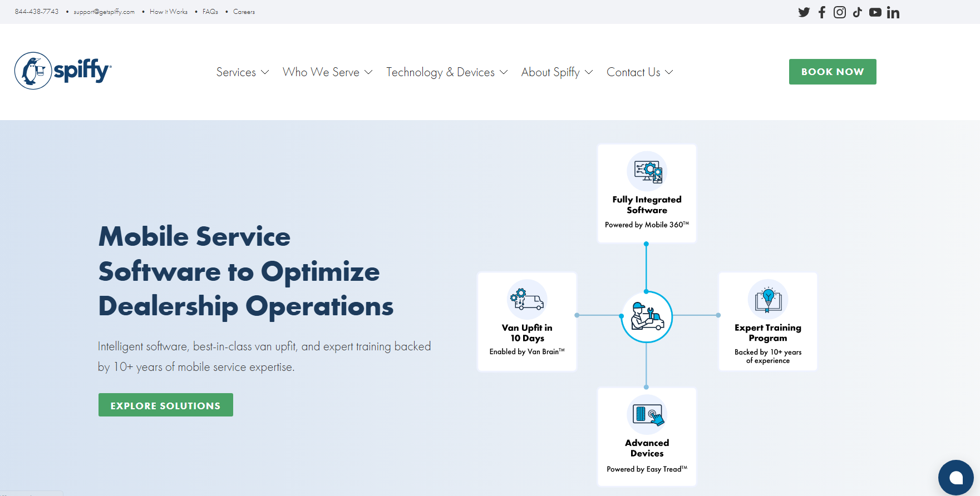
Task: Click the Expert Training Program heading
Action: 768,333
